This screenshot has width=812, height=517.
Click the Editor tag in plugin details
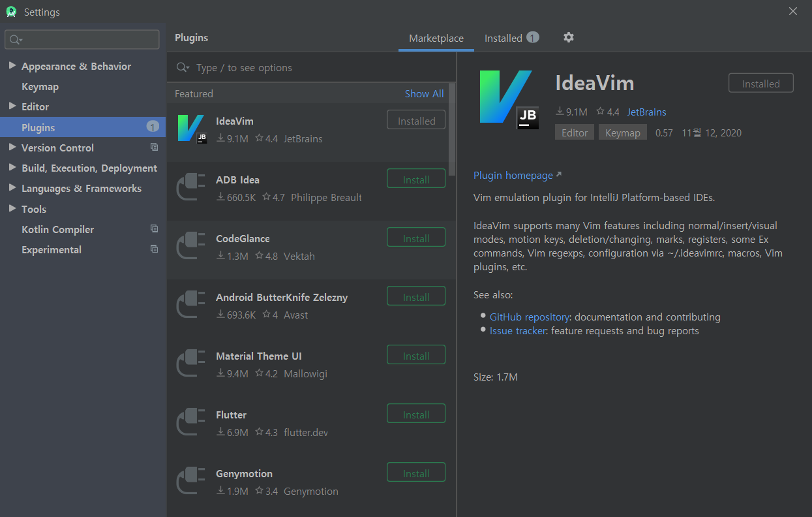(575, 133)
